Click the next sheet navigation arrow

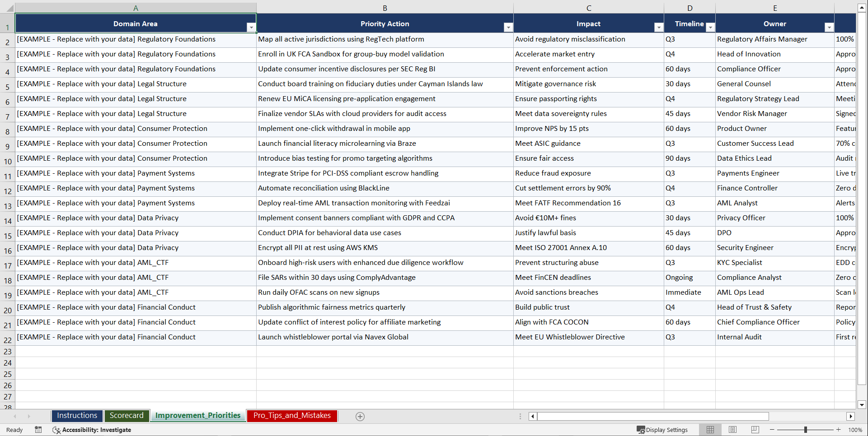click(x=28, y=416)
